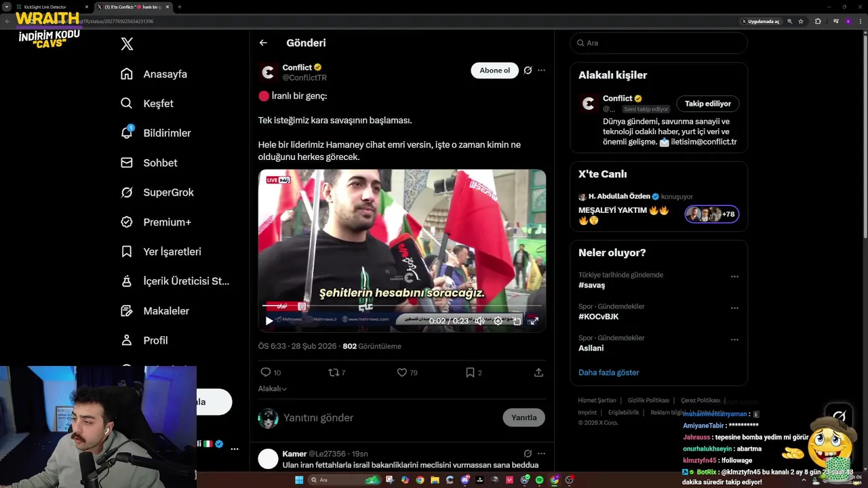Screen dimensions: 868x488
Task: Seek on the video progress bar
Action: click(401, 307)
